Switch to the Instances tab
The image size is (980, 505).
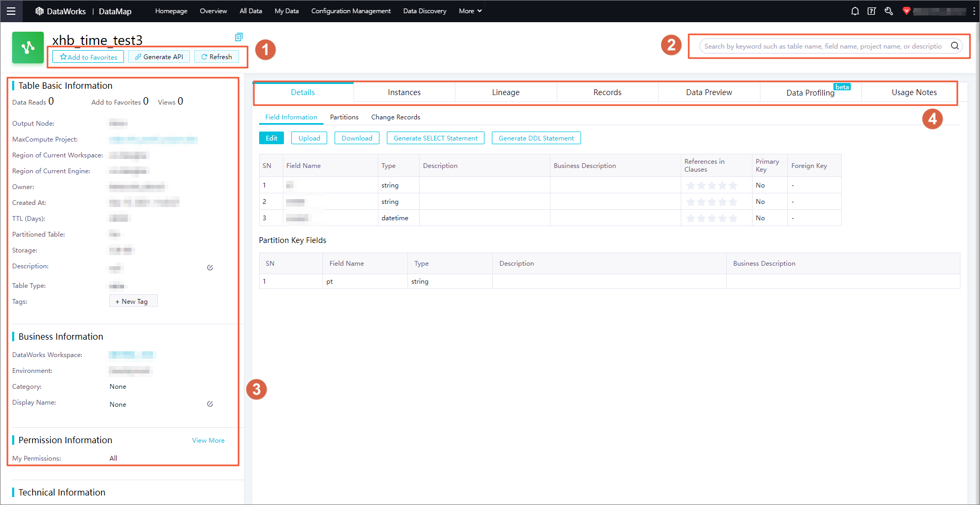[x=404, y=92]
